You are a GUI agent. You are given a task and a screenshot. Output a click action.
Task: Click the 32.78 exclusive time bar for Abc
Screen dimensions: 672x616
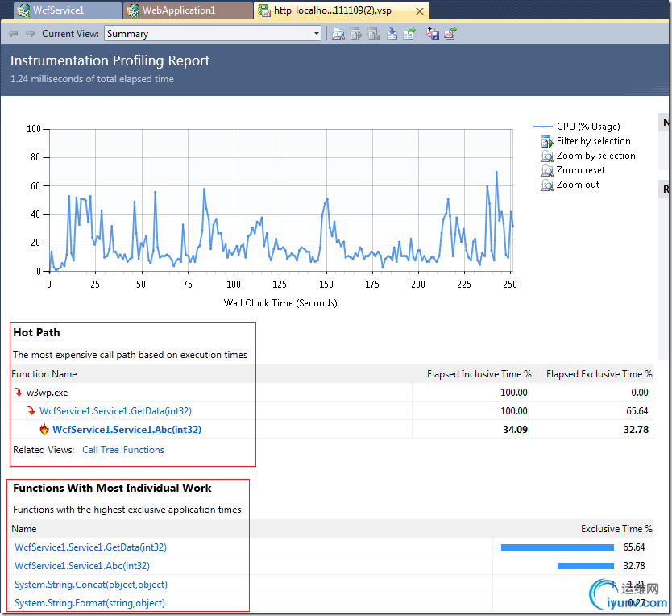(x=586, y=566)
